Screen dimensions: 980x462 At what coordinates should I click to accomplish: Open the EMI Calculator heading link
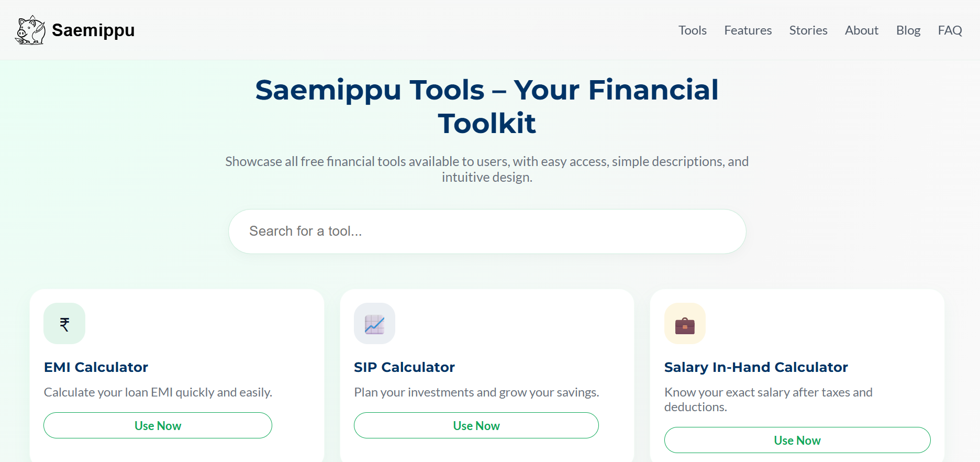pos(96,367)
